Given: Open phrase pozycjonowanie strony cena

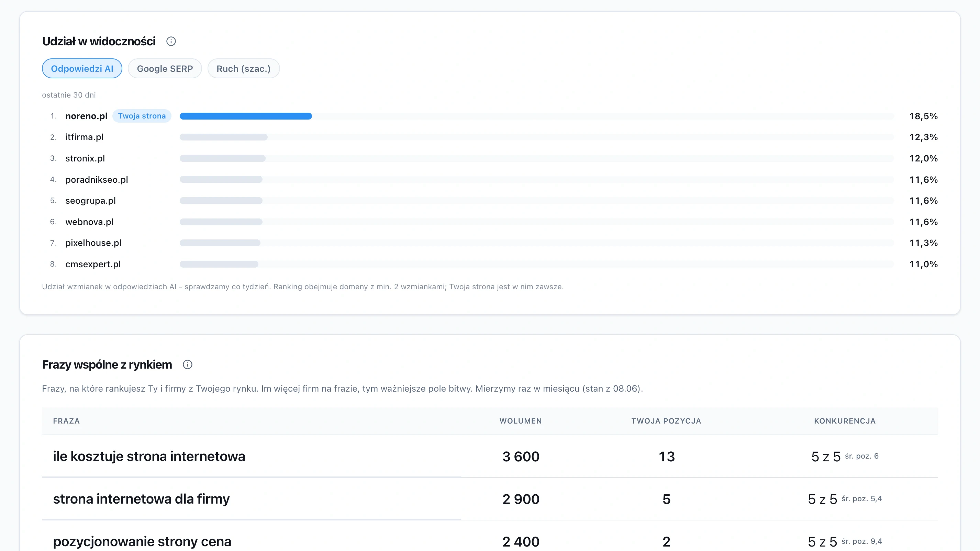Looking at the screenshot, I should point(142,541).
